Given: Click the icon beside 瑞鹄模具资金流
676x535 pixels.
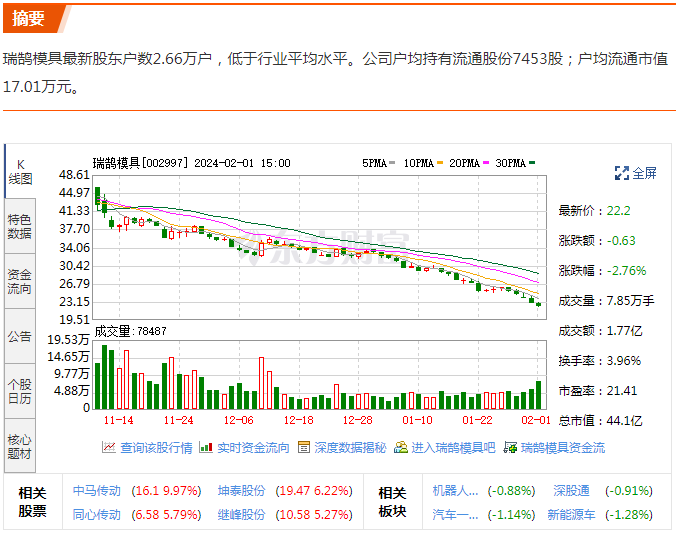Looking at the screenshot, I should pos(510,447).
